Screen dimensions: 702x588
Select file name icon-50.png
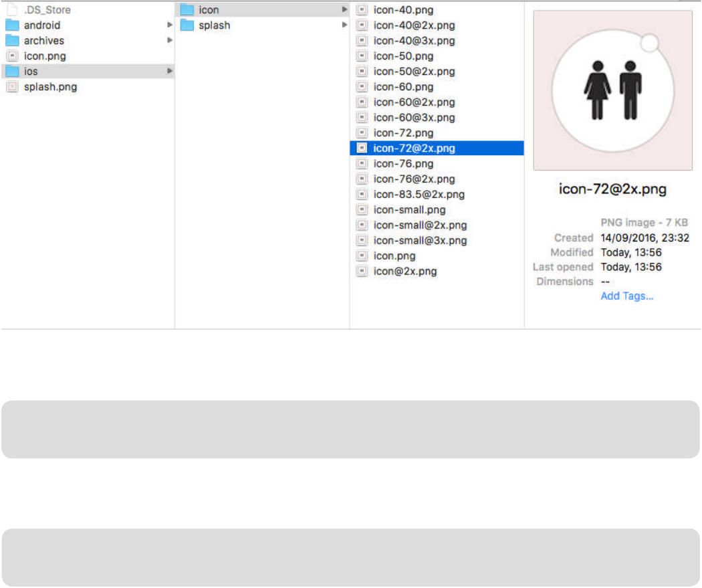pyautogui.click(x=403, y=56)
